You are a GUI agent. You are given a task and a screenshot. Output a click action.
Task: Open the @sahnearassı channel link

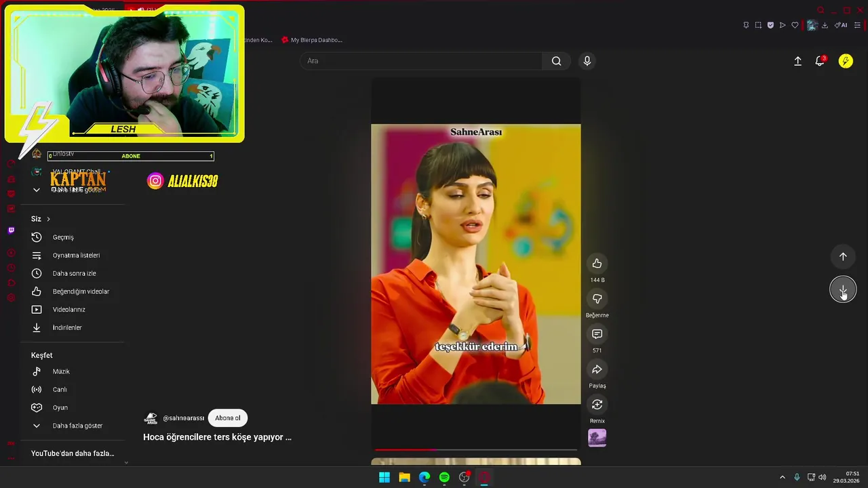(x=183, y=418)
